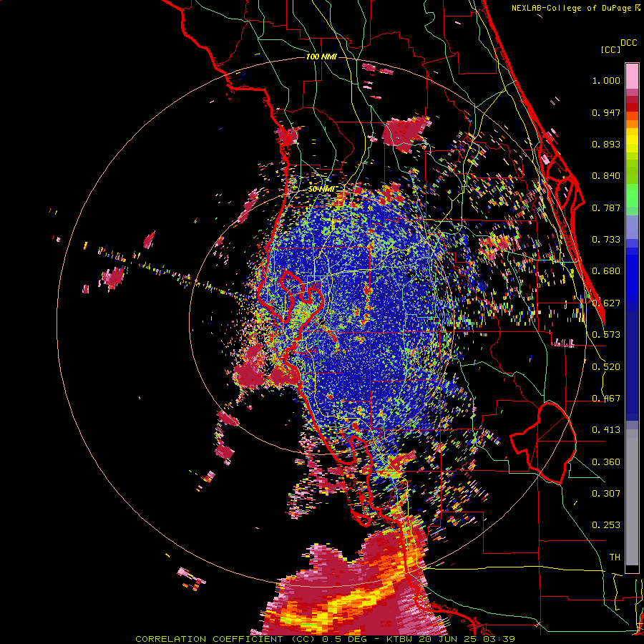Image resolution: width=644 pixels, height=644 pixels.
Task: Select the 0.360 color scale value
Action: [x=606, y=462]
